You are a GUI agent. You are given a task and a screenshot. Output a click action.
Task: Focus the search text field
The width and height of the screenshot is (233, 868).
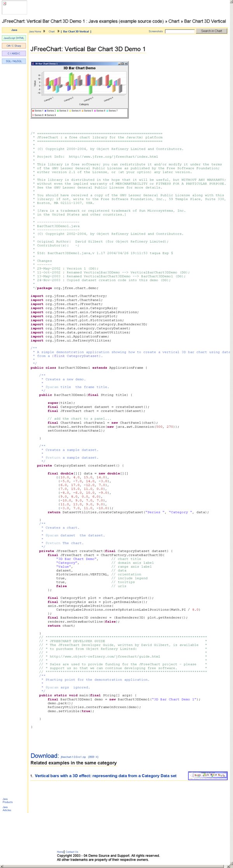click(180, 31)
